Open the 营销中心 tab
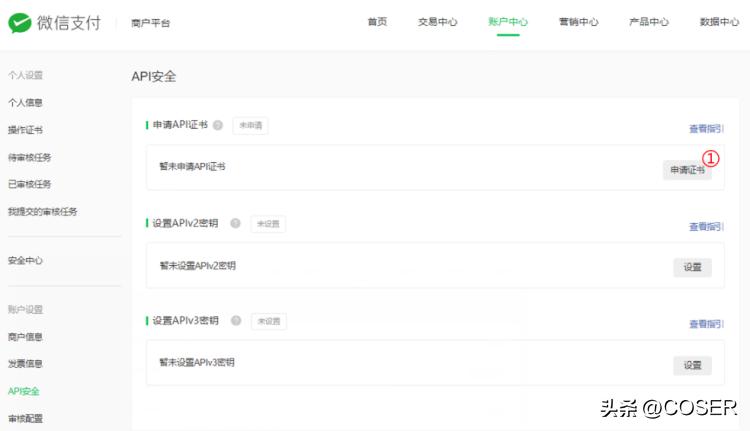Screen dimensions: 750x431 point(579,22)
